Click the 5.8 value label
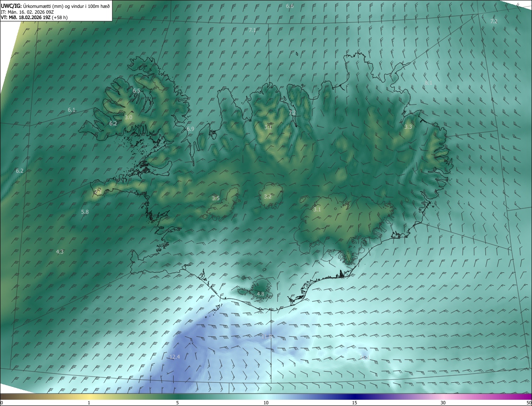Viewport: 532px width, 406px height. (85, 212)
